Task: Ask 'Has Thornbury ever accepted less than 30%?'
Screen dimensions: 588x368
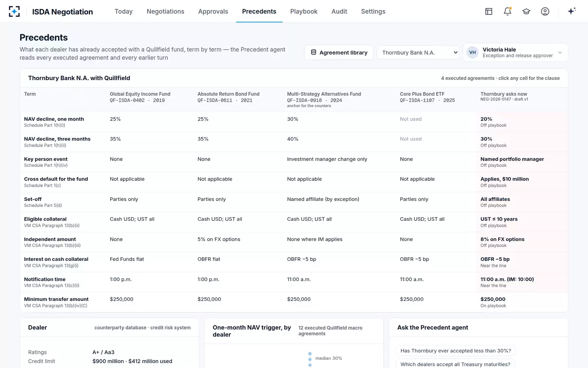Action: [x=456, y=351]
